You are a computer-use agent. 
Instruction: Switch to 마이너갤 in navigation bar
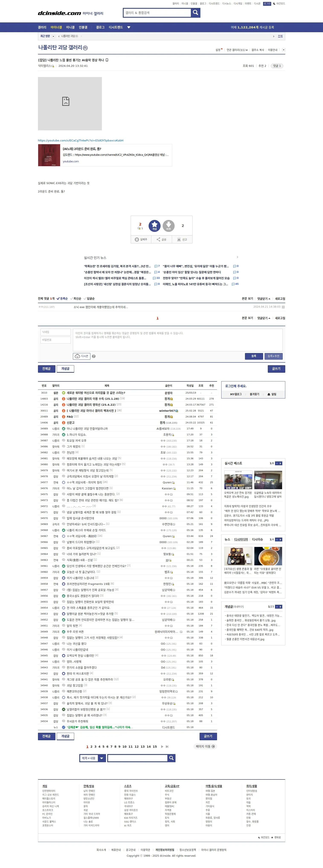pyautogui.click(x=56, y=27)
